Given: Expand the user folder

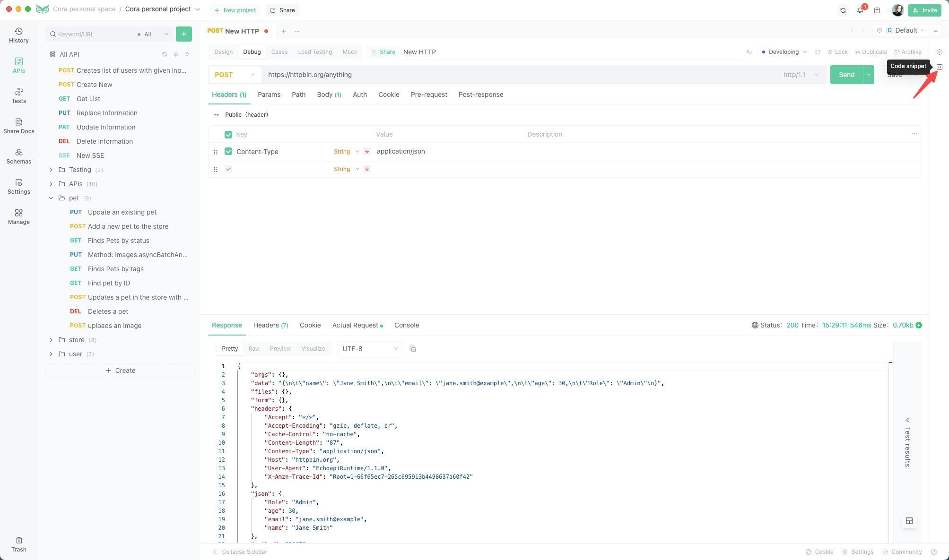Looking at the screenshot, I should click(x=51, y=354).
